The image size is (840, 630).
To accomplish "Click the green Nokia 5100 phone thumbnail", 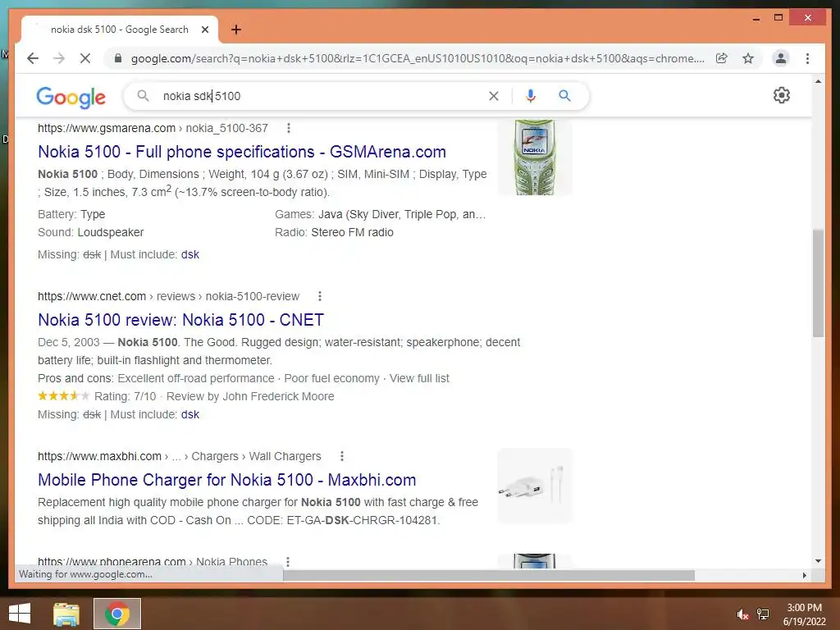I will 535,157.
